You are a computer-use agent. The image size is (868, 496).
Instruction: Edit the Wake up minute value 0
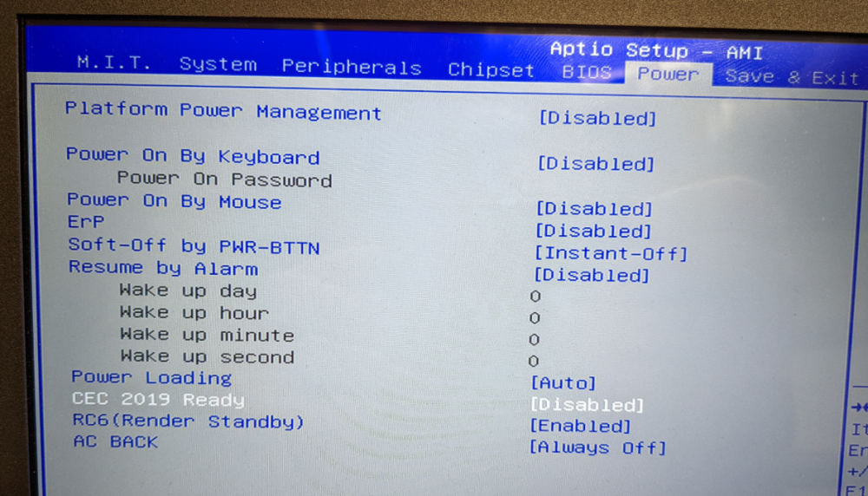(534, 340)
